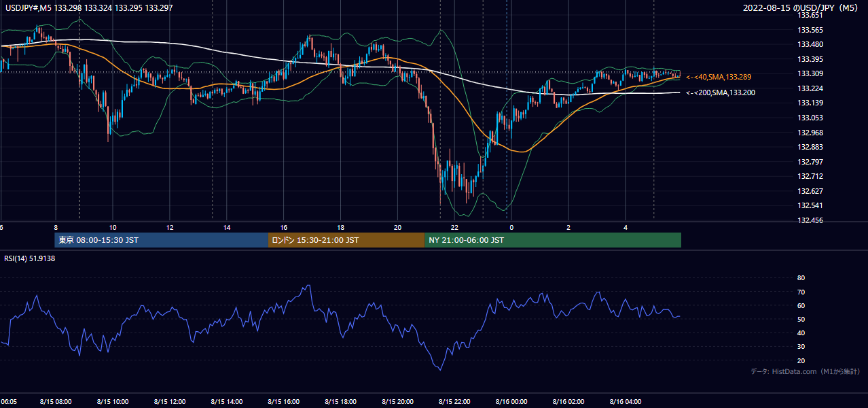The height and width of the screenshot is (408, 868).
Task: Click price axis value 132.456
Action: (810, 220)
